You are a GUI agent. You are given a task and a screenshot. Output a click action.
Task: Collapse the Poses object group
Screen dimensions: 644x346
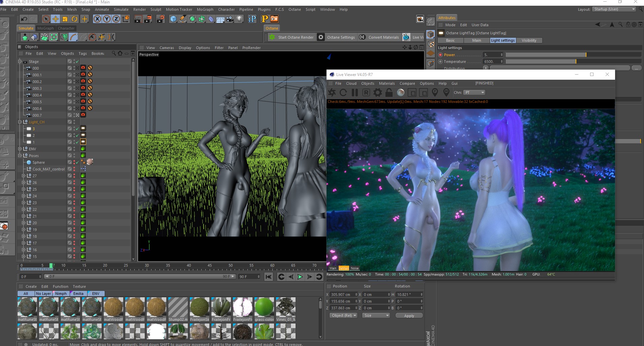[x=20, y=156]
